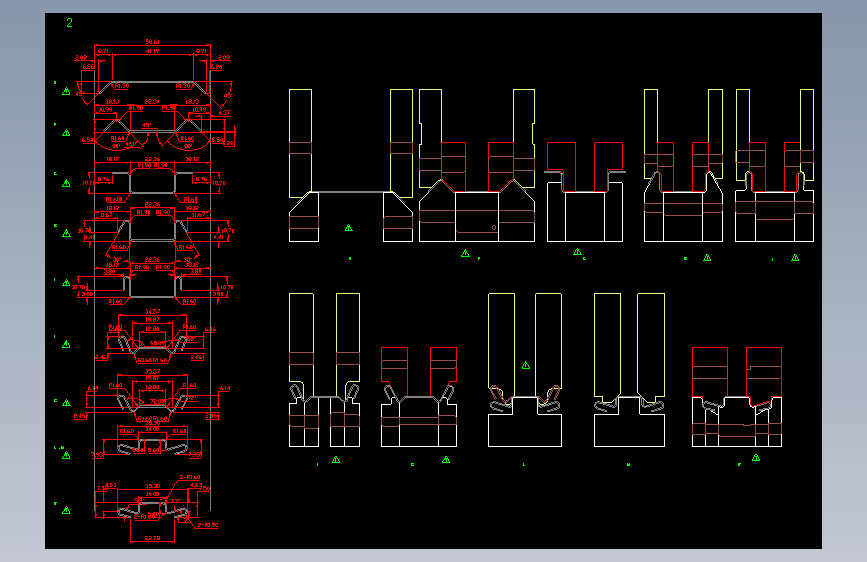The width and height of the screenshot is (867, 562).
Task: Select green triangle marker between first die blocks
Action: tap(349, 227)
